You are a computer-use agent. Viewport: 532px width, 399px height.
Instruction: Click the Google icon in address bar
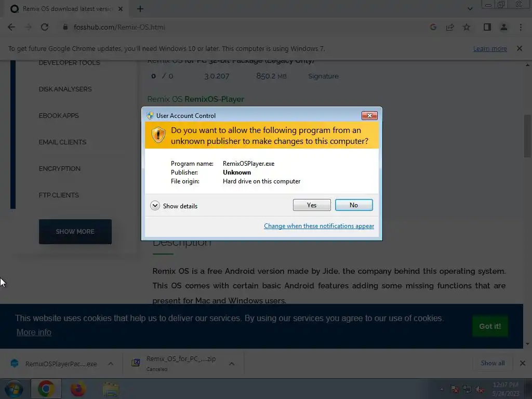[433, 27]
